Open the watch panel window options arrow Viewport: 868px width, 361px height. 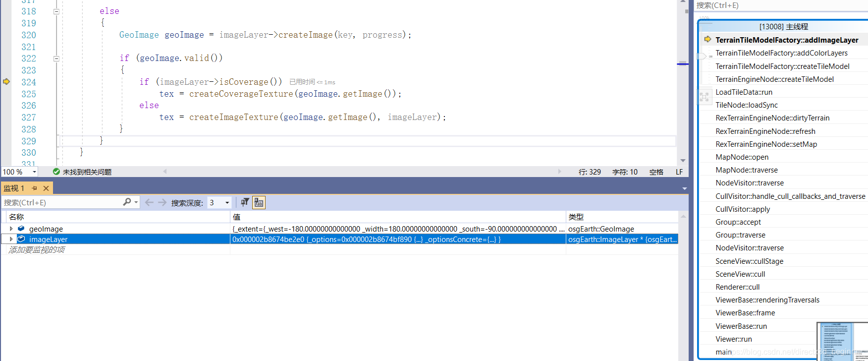[684, 188]
